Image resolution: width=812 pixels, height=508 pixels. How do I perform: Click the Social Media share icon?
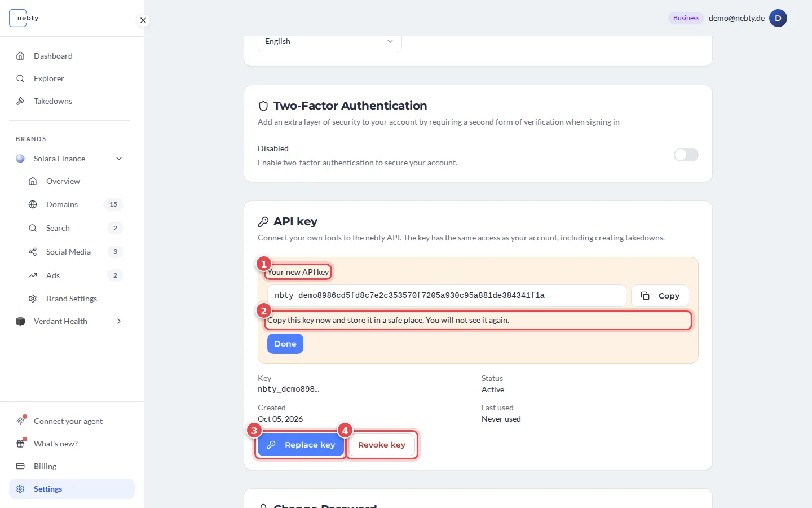coord(33,252)
